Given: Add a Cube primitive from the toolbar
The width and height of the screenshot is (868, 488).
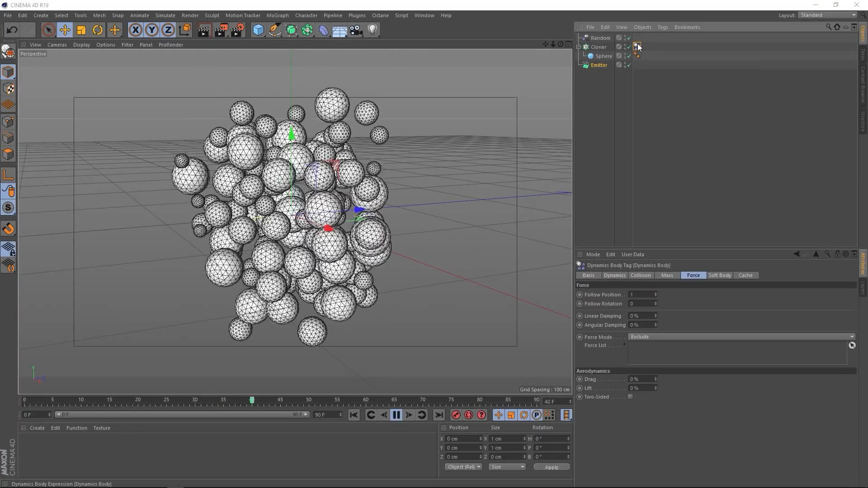Looking at the screenshot, I should click(x=258, y=30).
